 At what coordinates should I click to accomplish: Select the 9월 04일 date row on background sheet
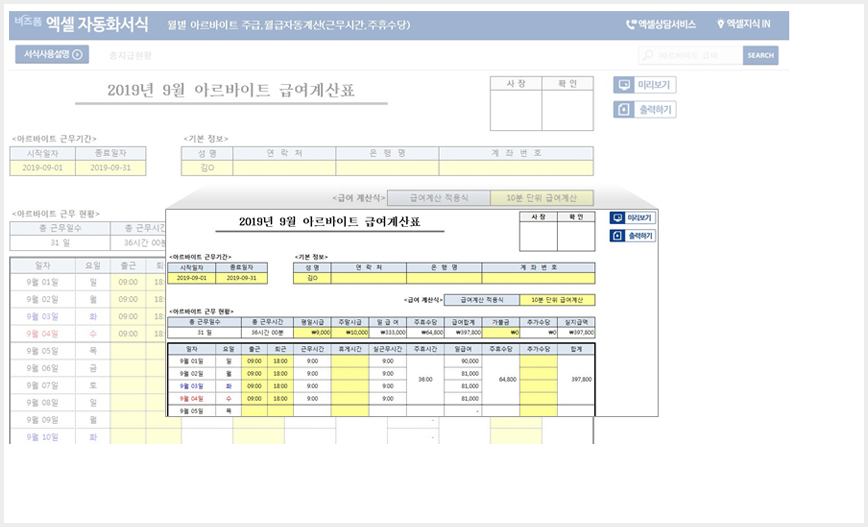pos(43,334)
